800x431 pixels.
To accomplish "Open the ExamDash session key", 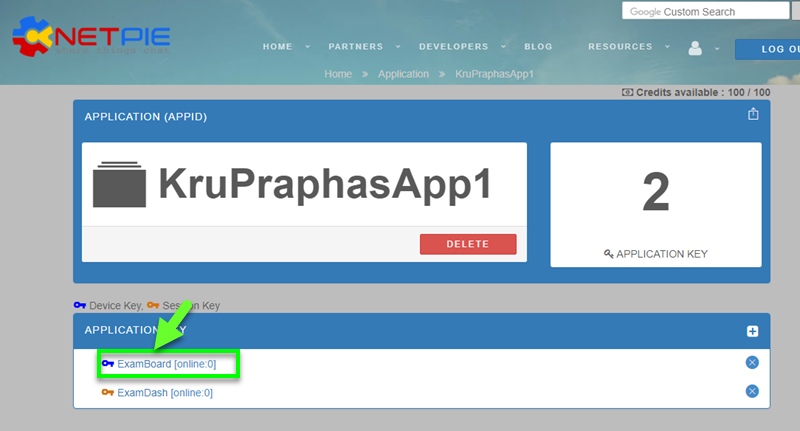I will click(165, 393).
